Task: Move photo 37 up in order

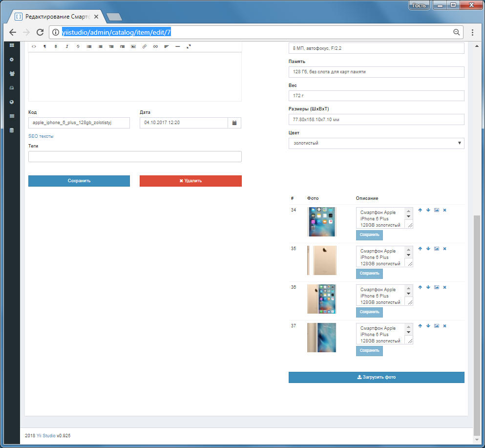Action: pyautogui.click(x=420, y=326)
